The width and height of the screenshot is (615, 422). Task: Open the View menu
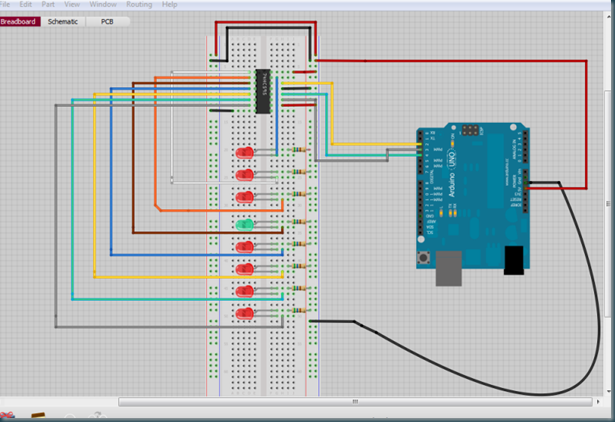pos(72,4)
